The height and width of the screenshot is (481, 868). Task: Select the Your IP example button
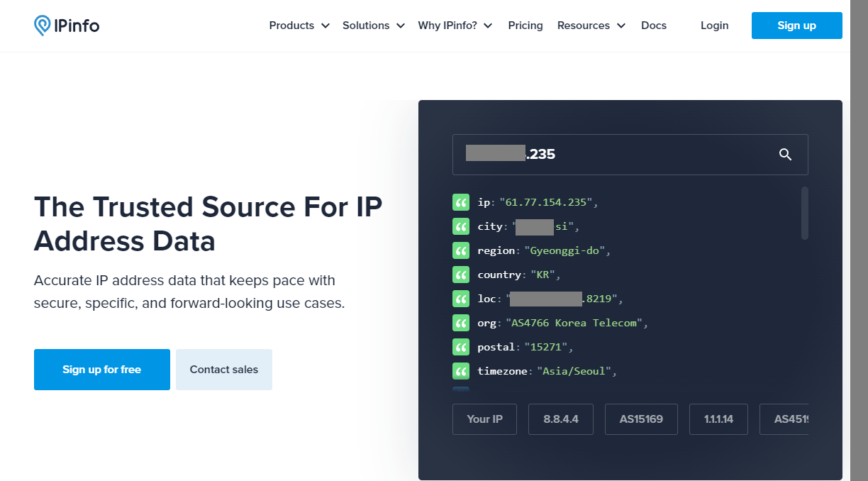coord(485,419)
